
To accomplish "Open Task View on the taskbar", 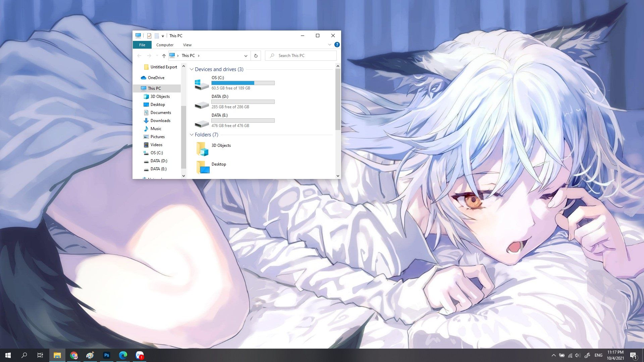I will click(x=40, y=355).
